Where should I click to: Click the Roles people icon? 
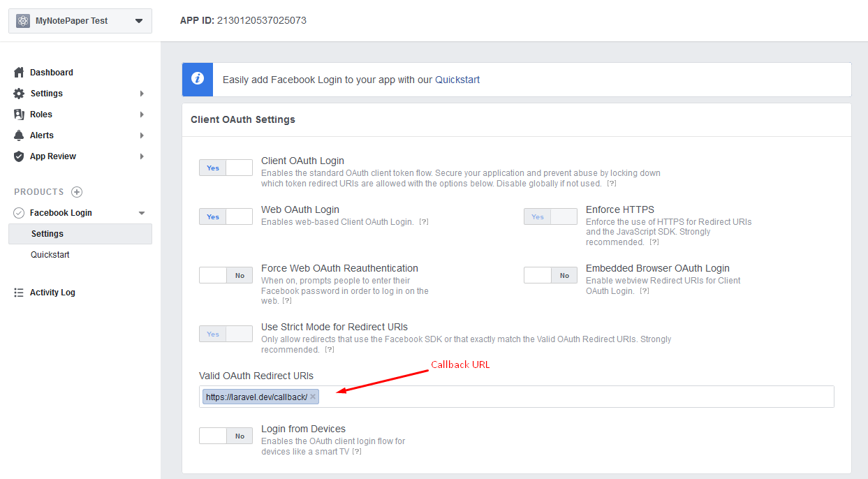pyautogui.click(x=19, y=115)
